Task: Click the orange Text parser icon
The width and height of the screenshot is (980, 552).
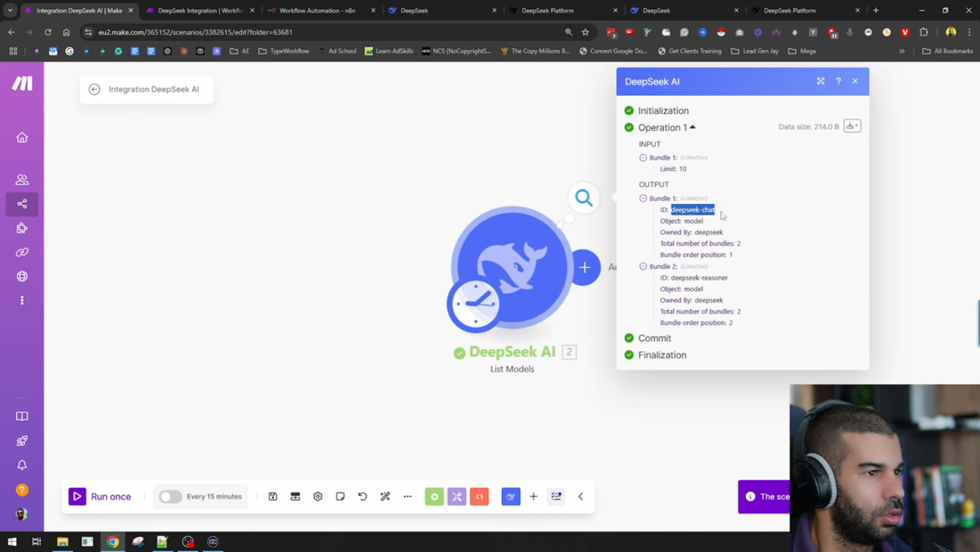Action: coord(479,497)
